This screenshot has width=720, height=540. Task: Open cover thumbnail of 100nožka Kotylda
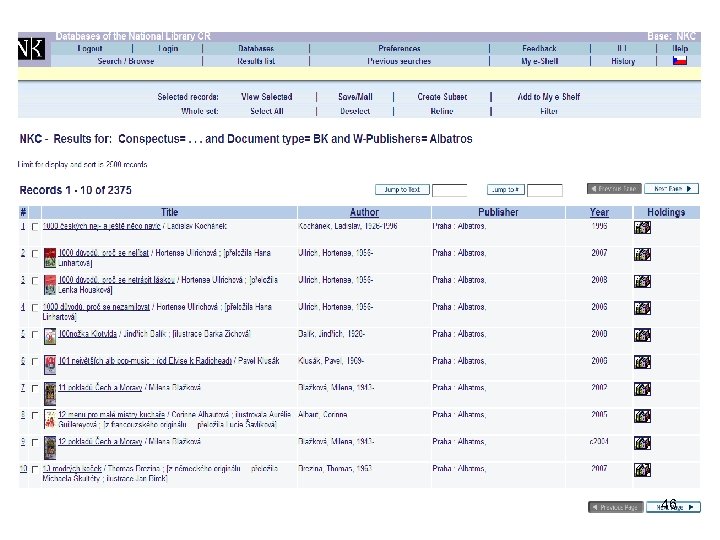coord(50,337)
